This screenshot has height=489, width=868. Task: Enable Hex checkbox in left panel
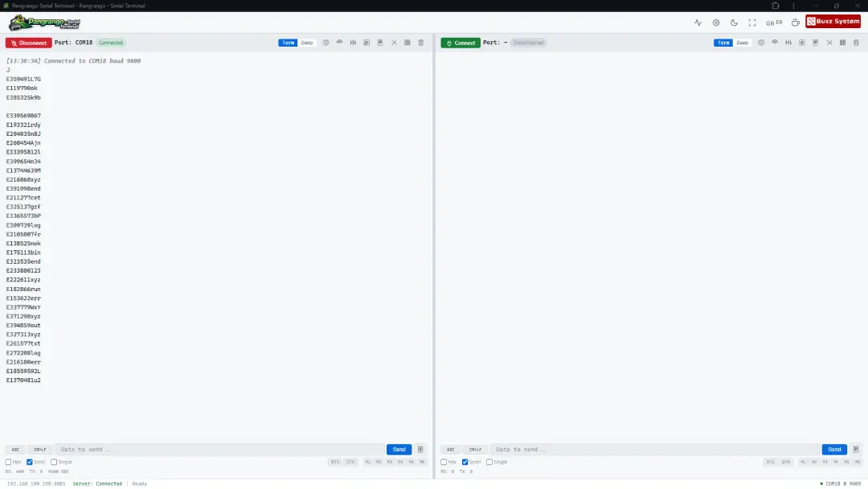8,462
